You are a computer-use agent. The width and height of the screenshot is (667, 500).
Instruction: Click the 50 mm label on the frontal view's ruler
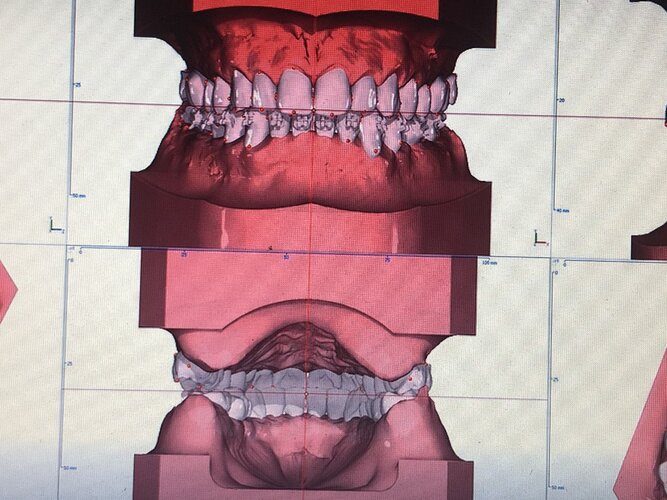[x=78, y=196]
